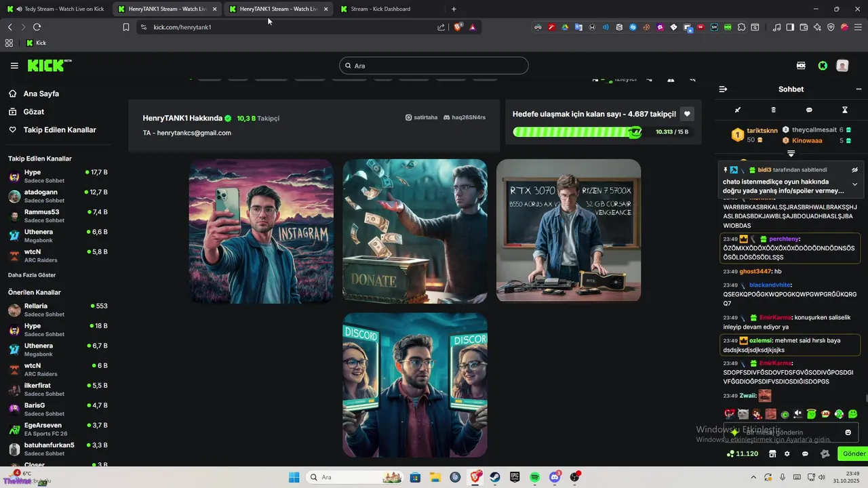Open Rellaria recommended channel
The image size is (868, 488).
coord(58,310)
